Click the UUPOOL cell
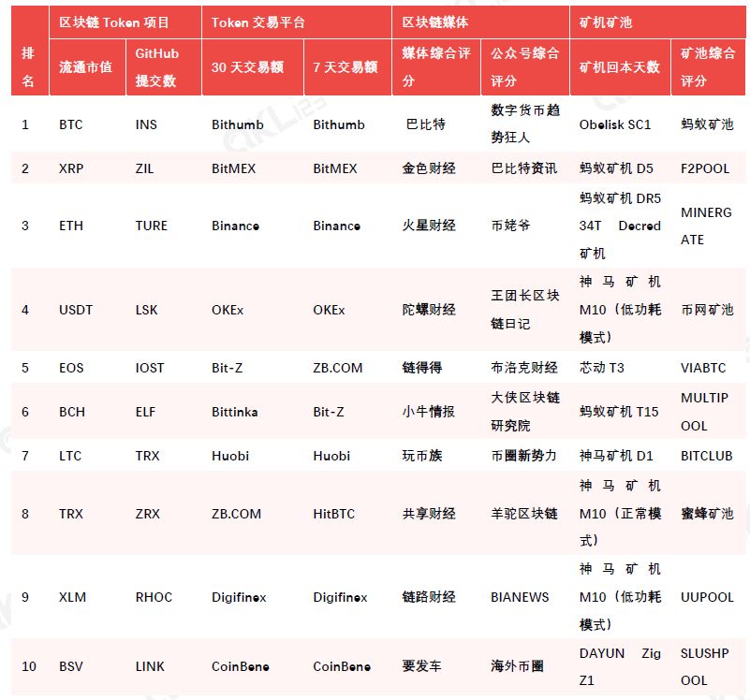 pos(707,597)
